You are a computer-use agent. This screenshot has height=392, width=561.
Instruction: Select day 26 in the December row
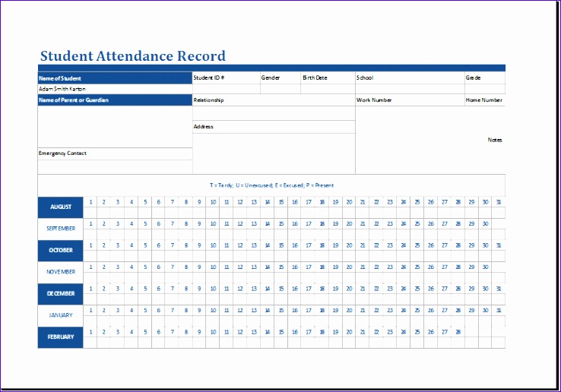coord(430,289)
